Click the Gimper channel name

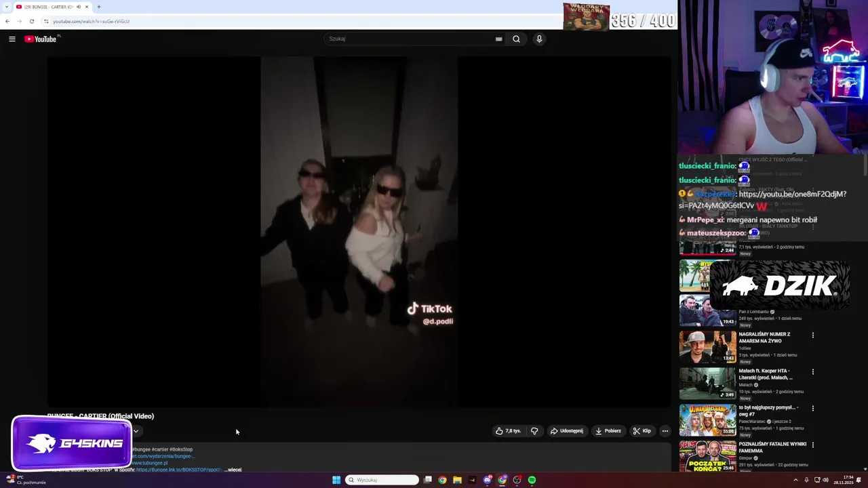(745, 458)
